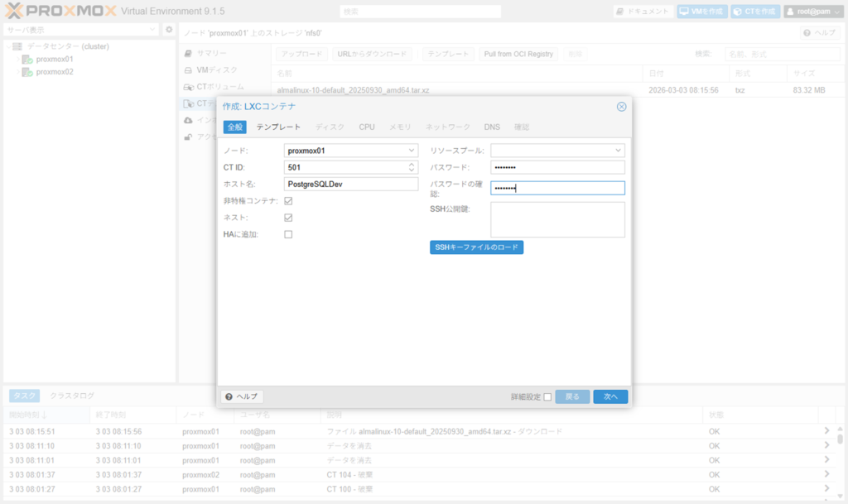Switch to the template tab
Screen dimensions: 848x504
tap(278, 127)
